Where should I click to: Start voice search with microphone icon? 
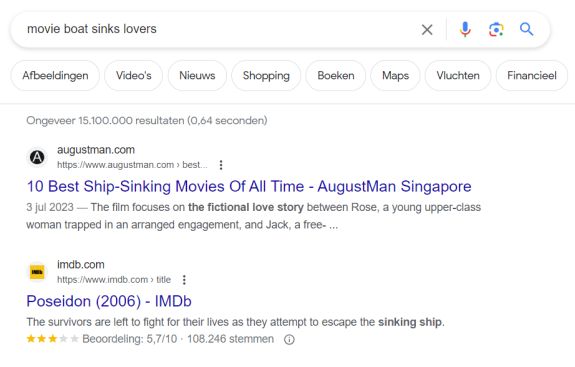[465, 29]
